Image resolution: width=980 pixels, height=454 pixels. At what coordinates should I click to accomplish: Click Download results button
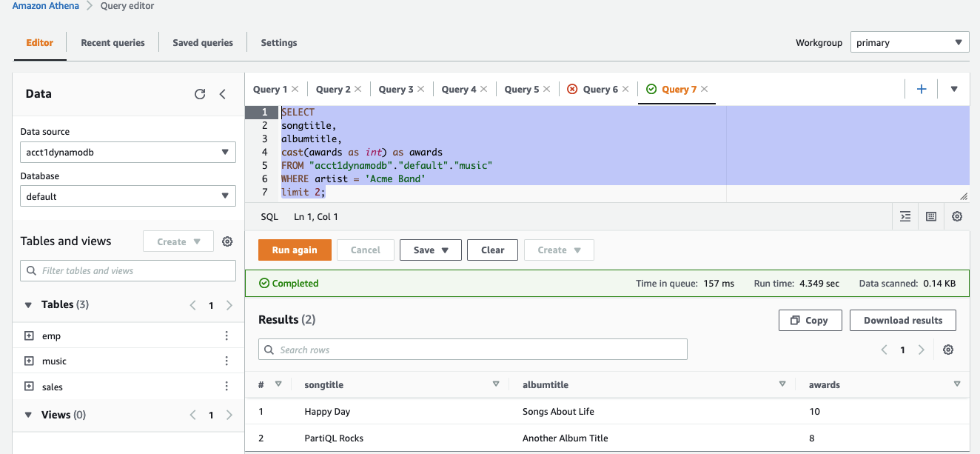pos(903,321)
